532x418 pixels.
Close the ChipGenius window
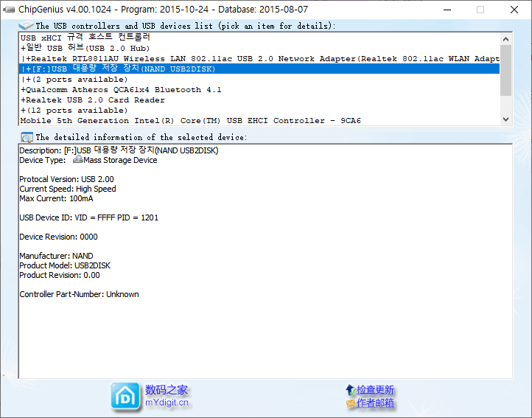tap(514, 10)
